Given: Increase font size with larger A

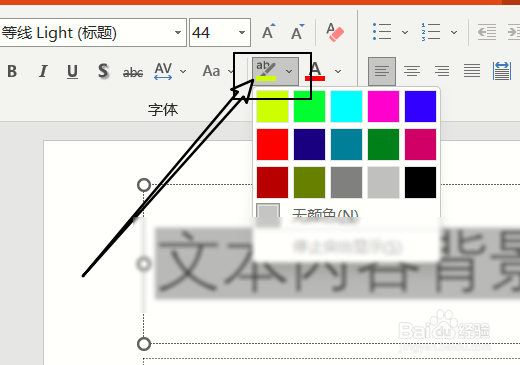Looking at the screenshot, I should [269, 32].
